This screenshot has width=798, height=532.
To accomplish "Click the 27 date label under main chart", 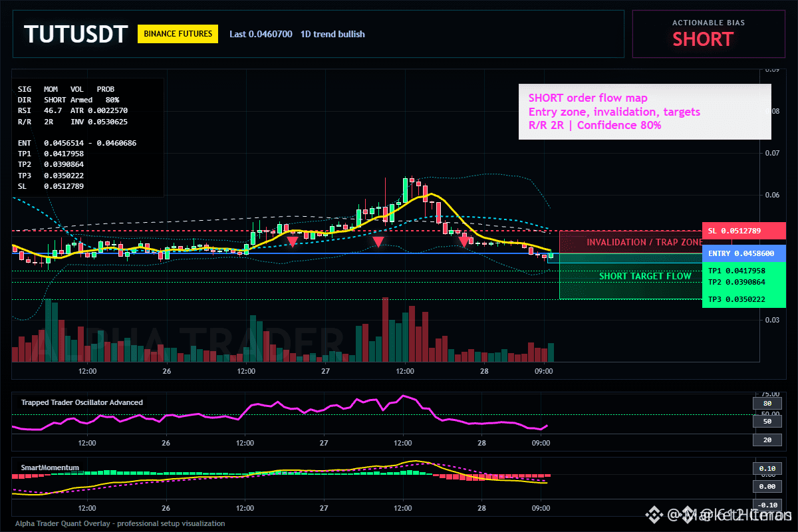I will pyautogui.click(x=324, y=371).
